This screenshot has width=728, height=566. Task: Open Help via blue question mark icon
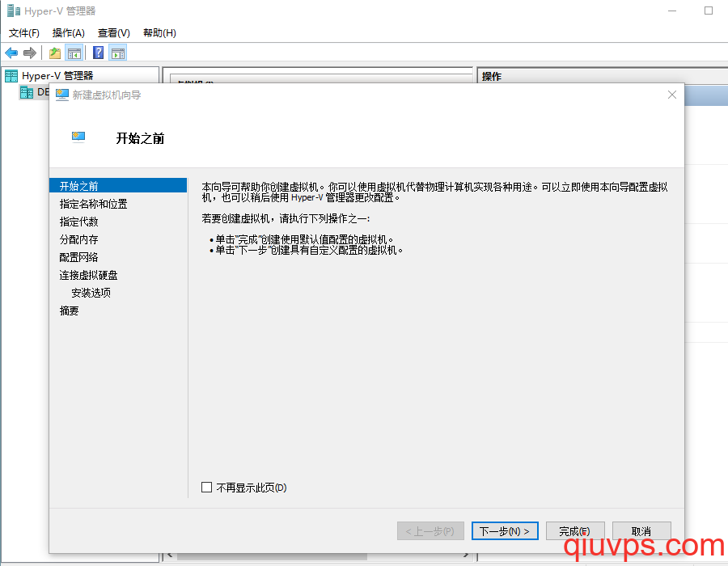[98, 53]
